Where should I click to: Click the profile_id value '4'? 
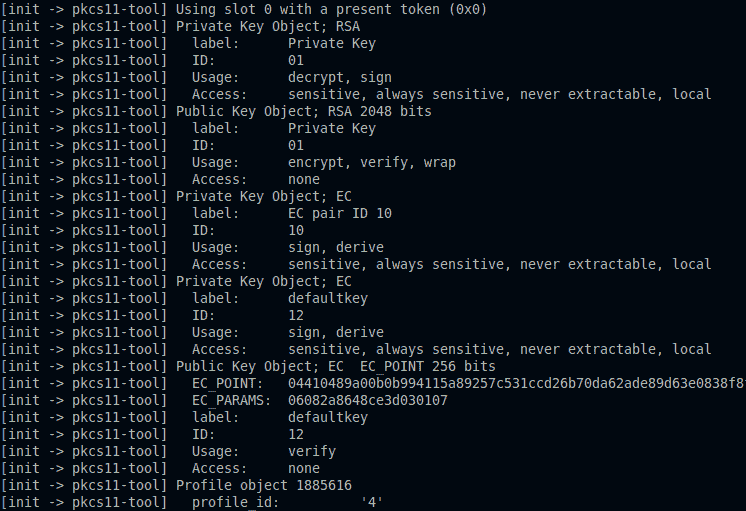point(372,502)
